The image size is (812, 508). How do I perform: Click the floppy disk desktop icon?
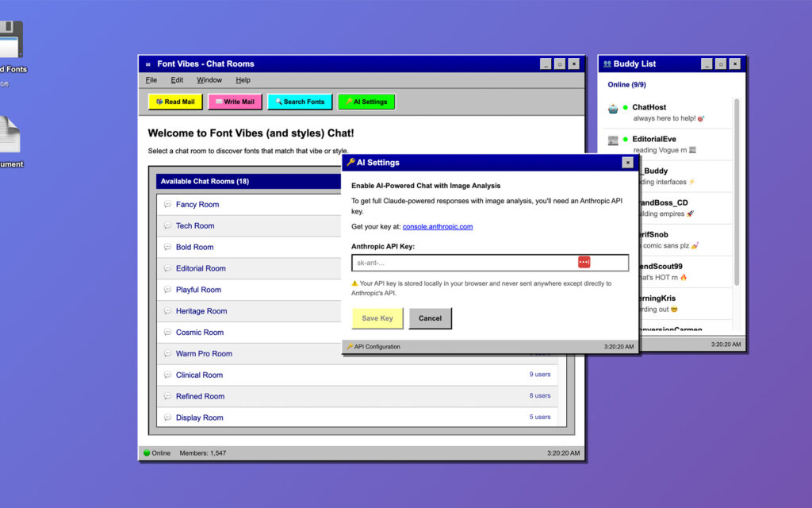tap(10, 40)
